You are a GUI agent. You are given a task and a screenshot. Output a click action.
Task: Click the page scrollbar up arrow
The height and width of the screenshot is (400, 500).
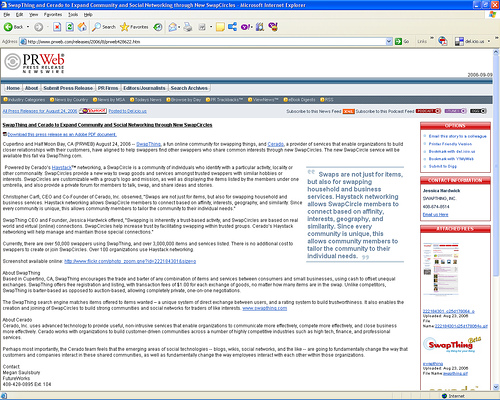[x=496, y=52]
